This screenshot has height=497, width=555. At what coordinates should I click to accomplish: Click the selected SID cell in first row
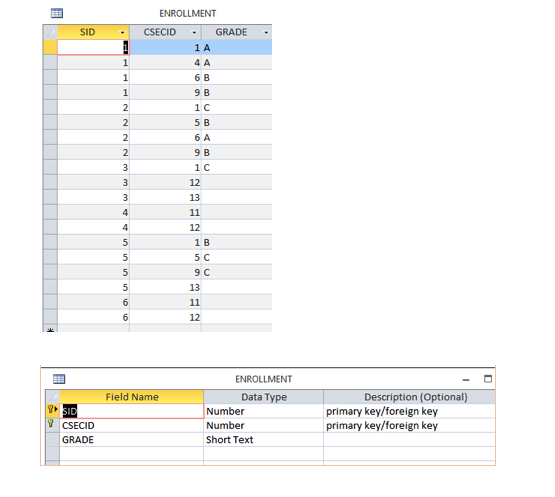[93, 47]
